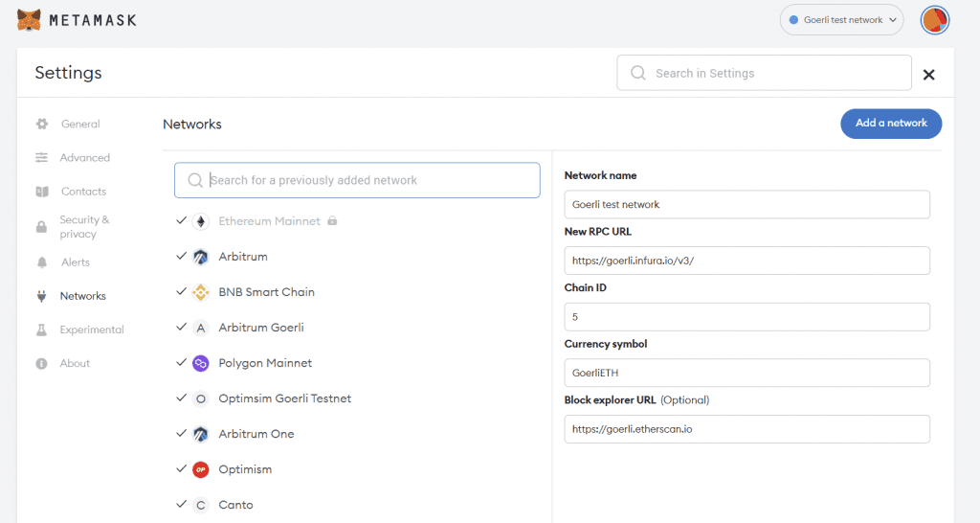Click the Contacts book icon
The width and height of the screenshot is (980, 523).
pos(42,192)
